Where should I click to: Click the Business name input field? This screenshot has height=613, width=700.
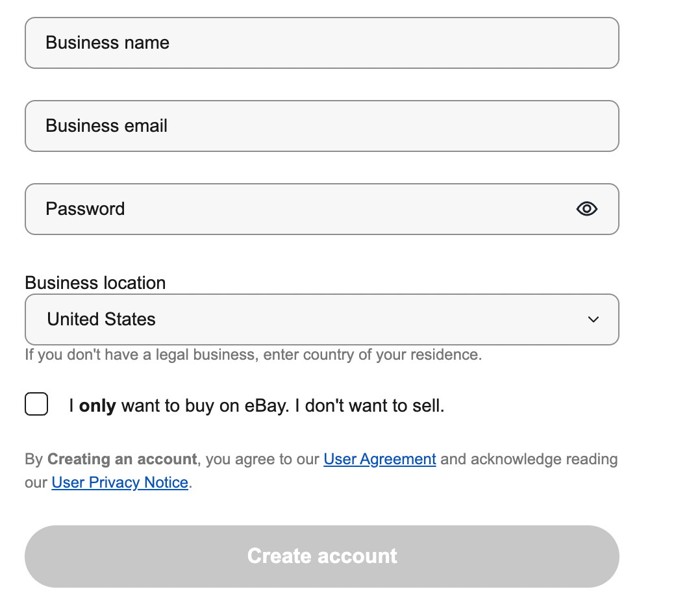coord(322,43)
